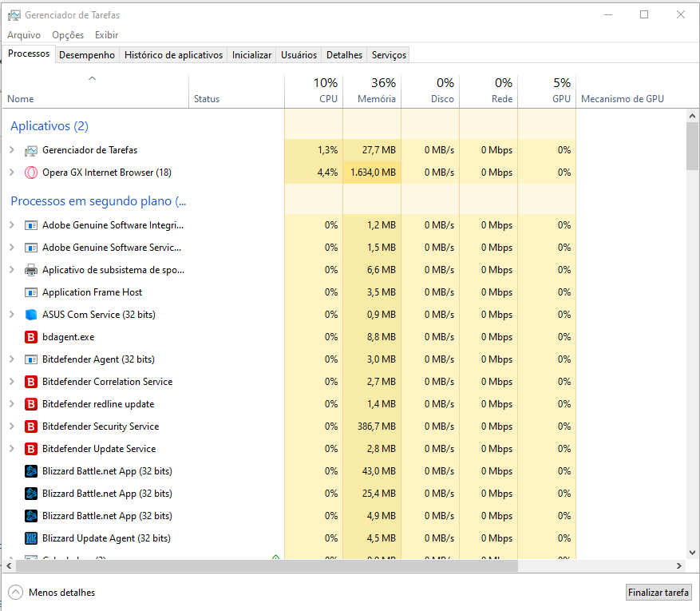Viewport: 700px width, 611px height.
Task: Click the red bdagent.exe icon
Action: 31,337
